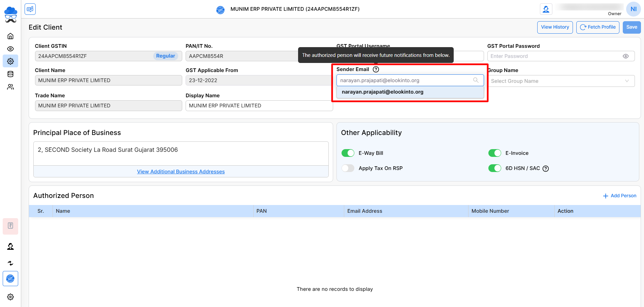Click the Fetch Profile button
The height and width of the screenshot is (307, 644).
598,27
